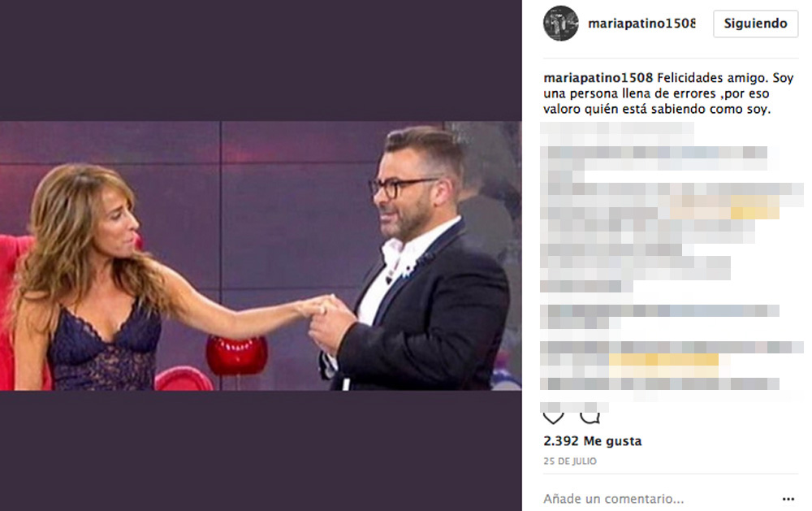Open the post permalink 25 DE JULIO

pyautogui.click(x=570, y=461)
